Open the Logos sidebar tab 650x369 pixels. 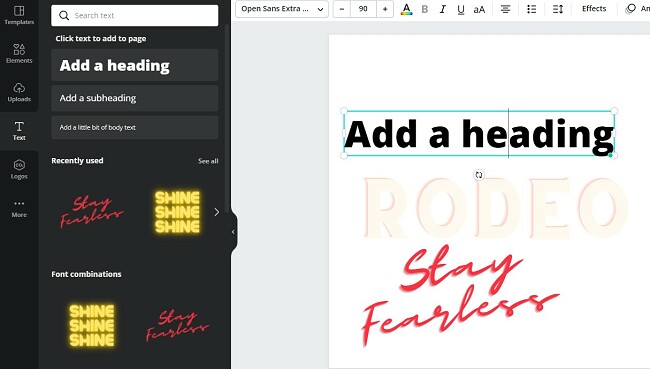pos(19,169)
